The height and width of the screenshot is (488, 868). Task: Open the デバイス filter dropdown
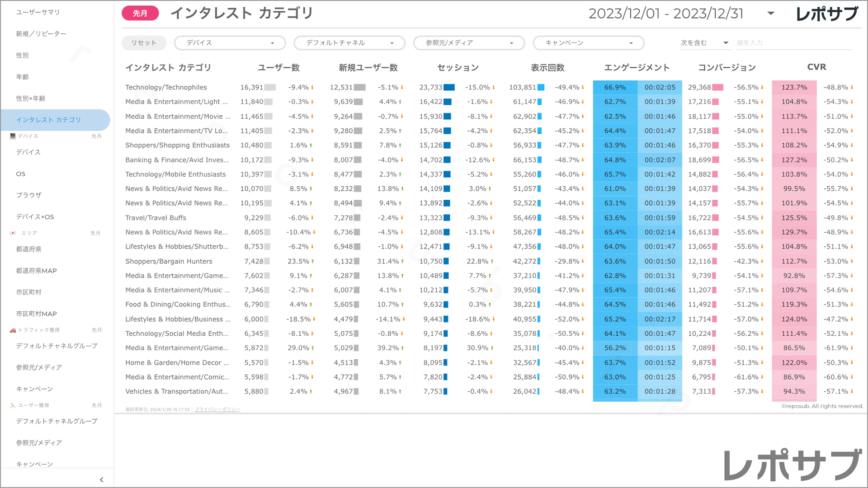(x=230, y=43)
